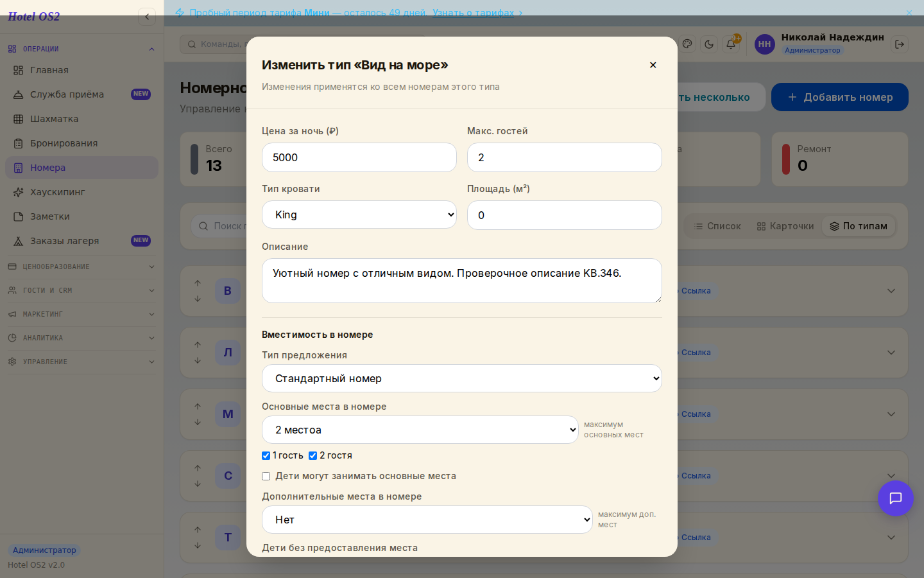Open Основные места 2 местоа dropdown
This screenshot has height=578, width=924.
coord(420,430)
